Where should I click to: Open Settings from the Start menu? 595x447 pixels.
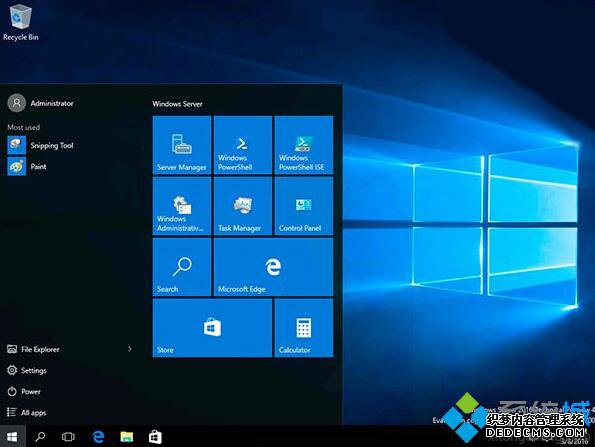tap(27, 370)
